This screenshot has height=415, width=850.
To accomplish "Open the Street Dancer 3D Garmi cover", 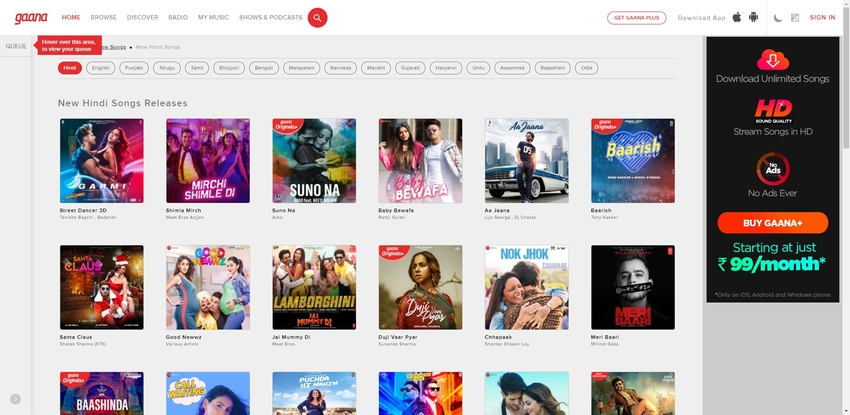I will pyautogui.click(x=102, y=161).
